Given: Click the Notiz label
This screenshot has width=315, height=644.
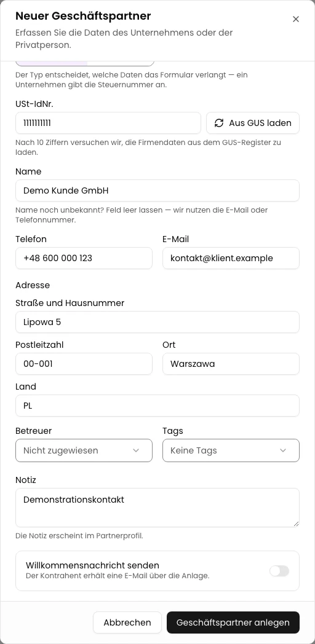Looking at the screenshot, I should pos(26,480).
